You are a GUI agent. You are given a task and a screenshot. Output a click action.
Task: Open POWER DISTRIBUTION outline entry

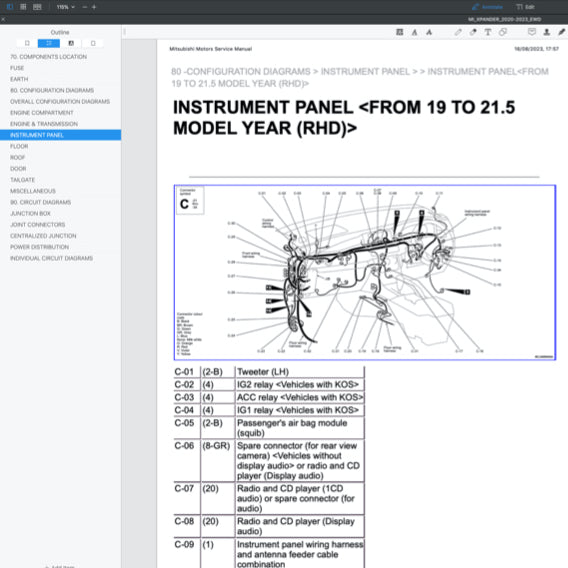tap(39, 247)
